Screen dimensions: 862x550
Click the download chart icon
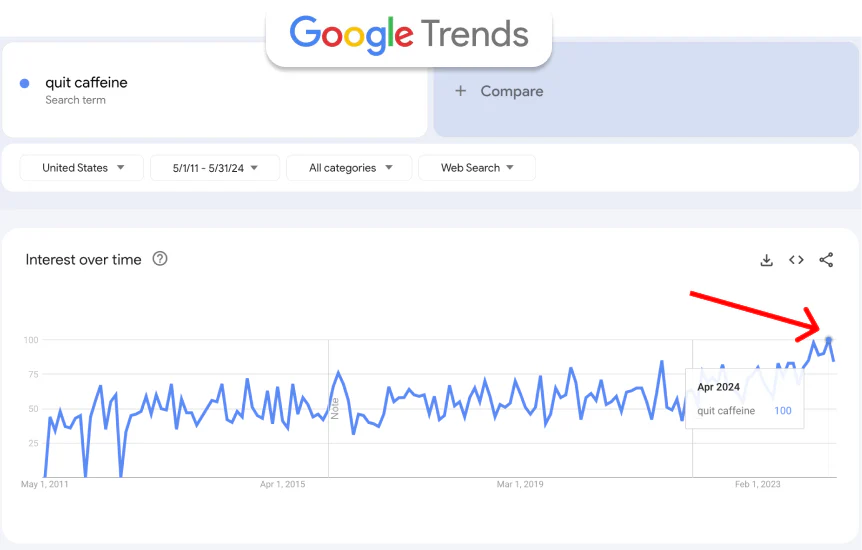[766, 260]
